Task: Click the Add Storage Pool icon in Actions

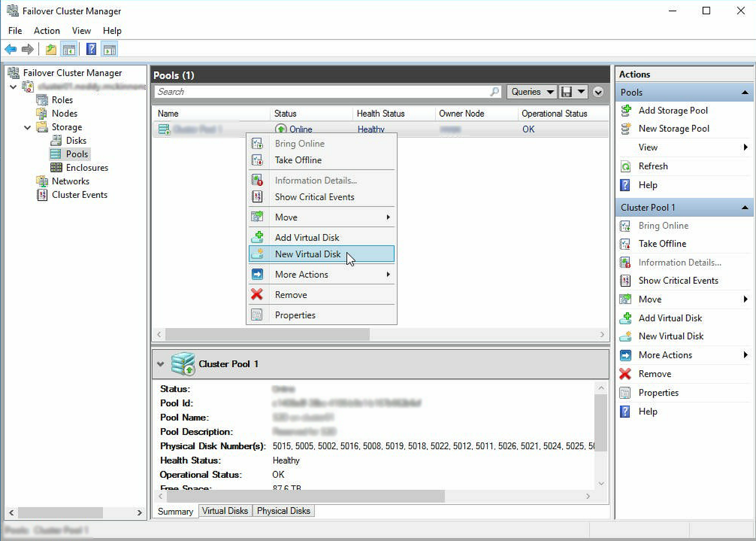Action: [x=626, y=110]
